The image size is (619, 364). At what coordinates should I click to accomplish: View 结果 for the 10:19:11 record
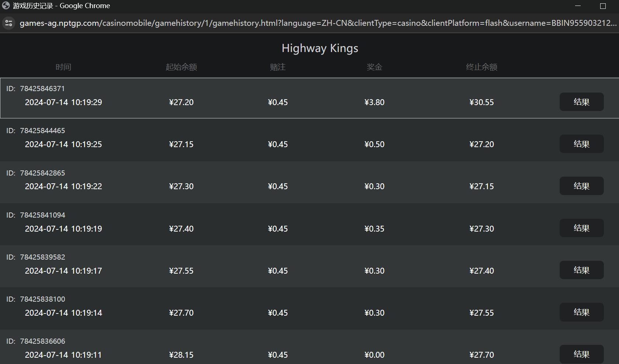[581, 354]
